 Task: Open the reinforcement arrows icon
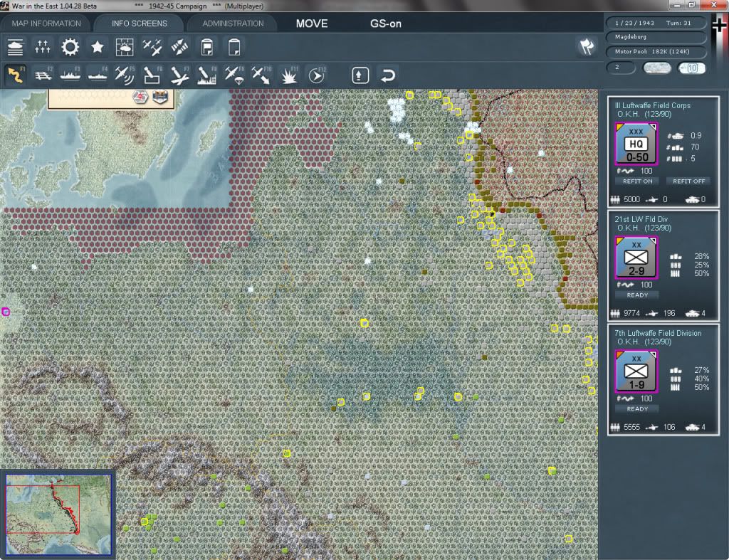point(179,47)
